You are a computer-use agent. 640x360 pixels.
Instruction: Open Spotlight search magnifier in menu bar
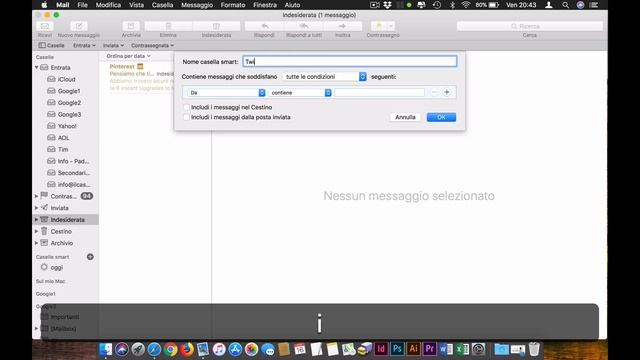click(x=565, y=5)
